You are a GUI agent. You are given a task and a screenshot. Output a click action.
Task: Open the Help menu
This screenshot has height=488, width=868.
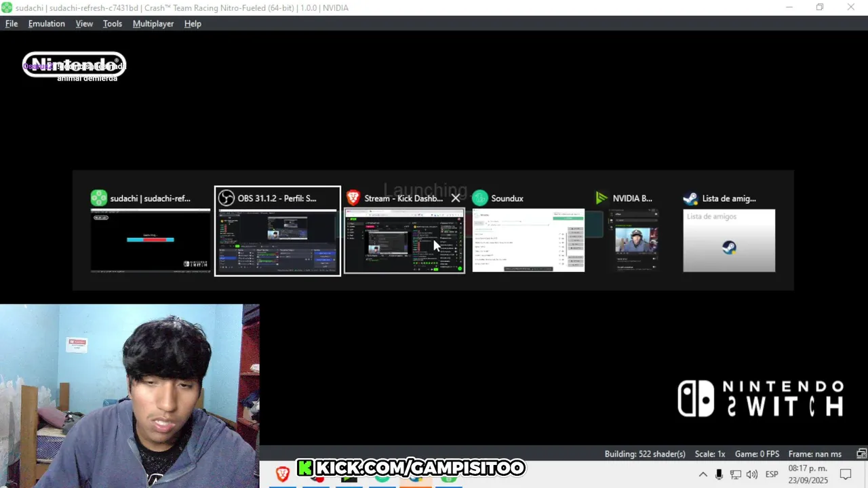[x=193, y=24]
